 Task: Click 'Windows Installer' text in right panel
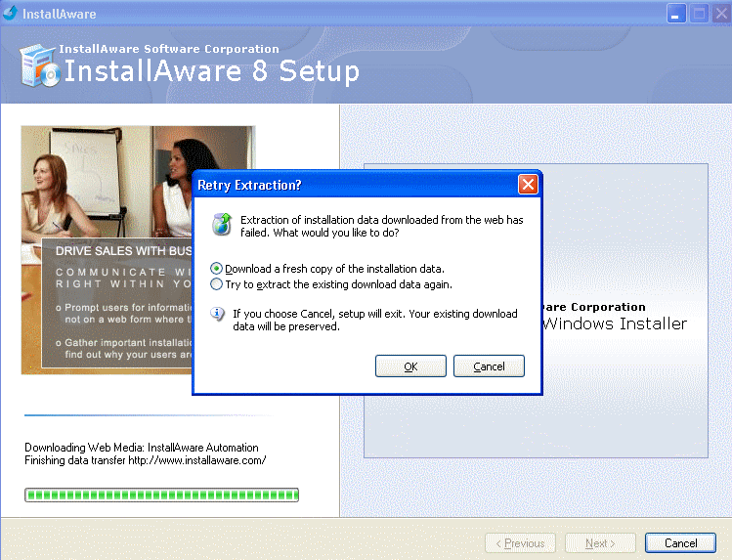click(615, 323)
